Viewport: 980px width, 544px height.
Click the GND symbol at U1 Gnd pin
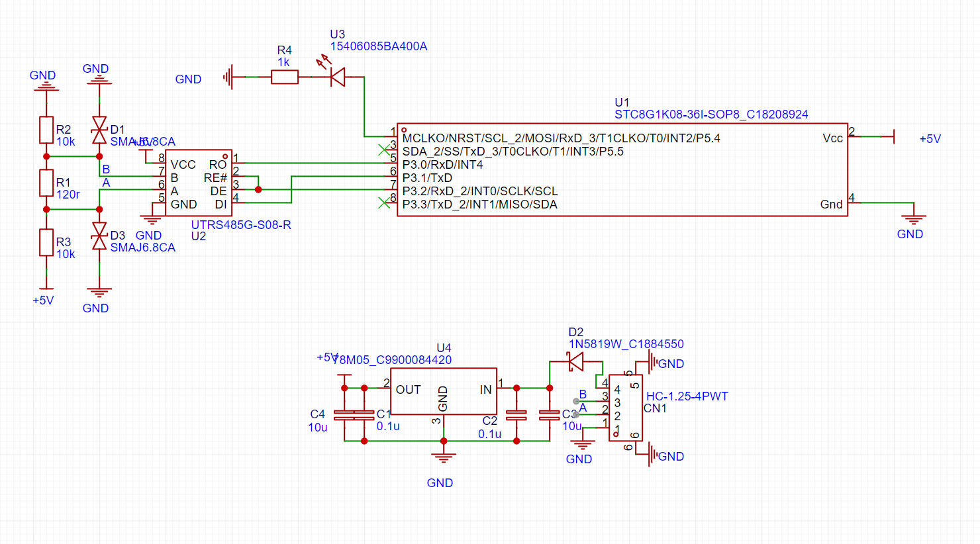tap(914, 220)
